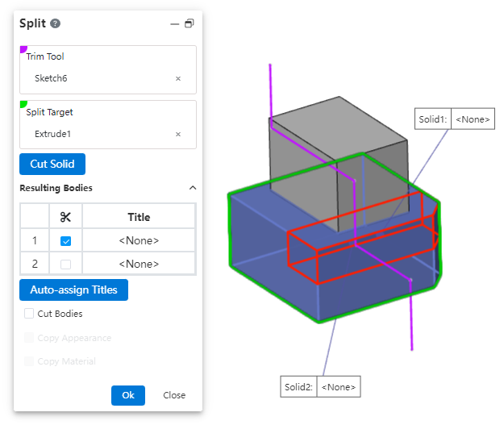Click the scissors icon column header
504x425 pixels.
(x=66, y=217)
